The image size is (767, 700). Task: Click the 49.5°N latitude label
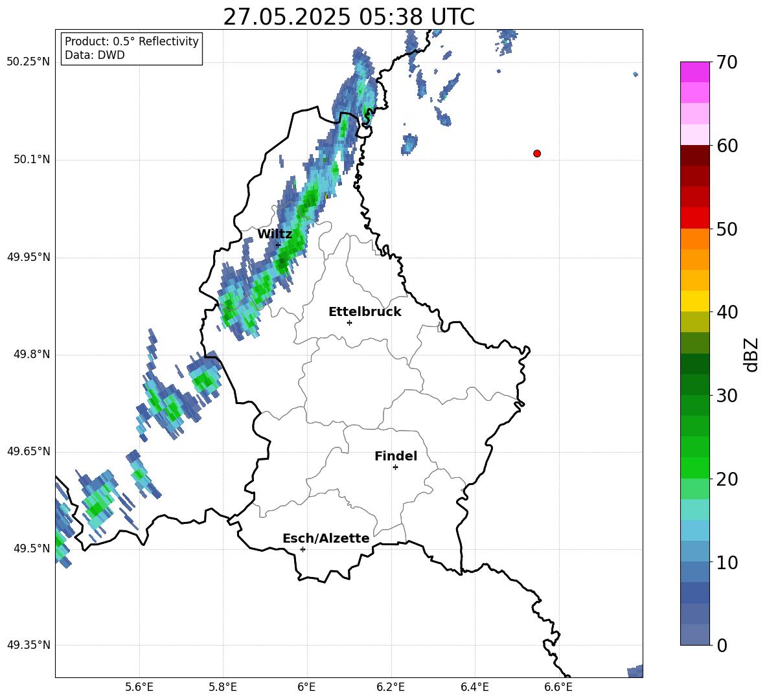coord(32,548)
